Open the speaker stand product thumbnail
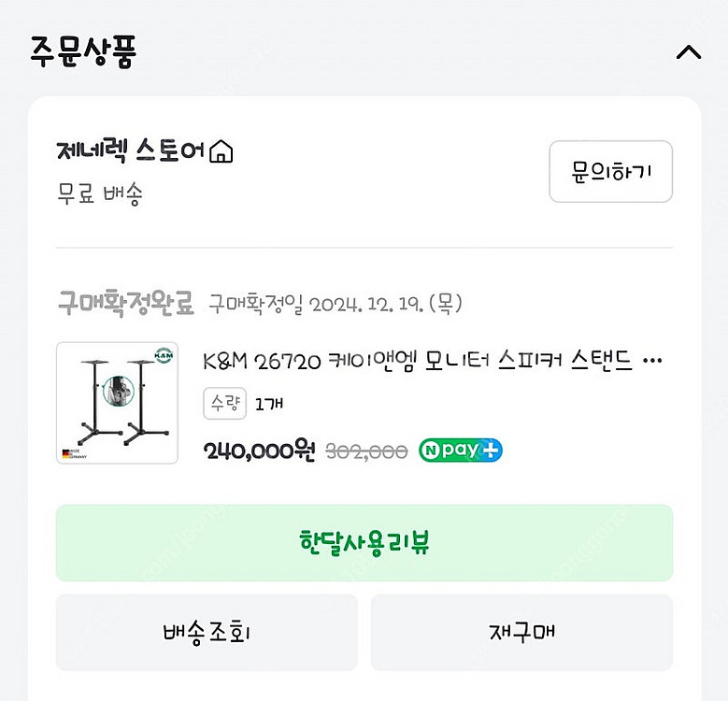This screenshot has height=701, width=728. coord(117,403)
